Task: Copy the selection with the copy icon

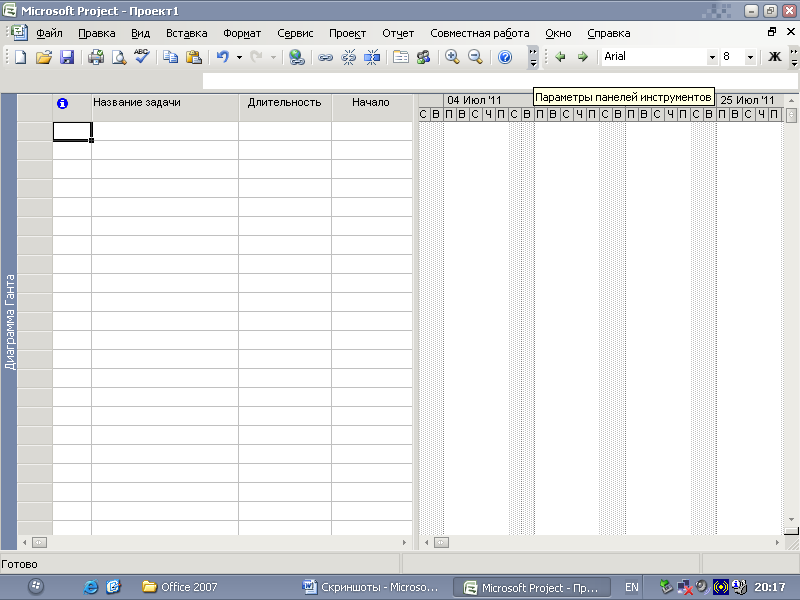Action: point(170,57)
